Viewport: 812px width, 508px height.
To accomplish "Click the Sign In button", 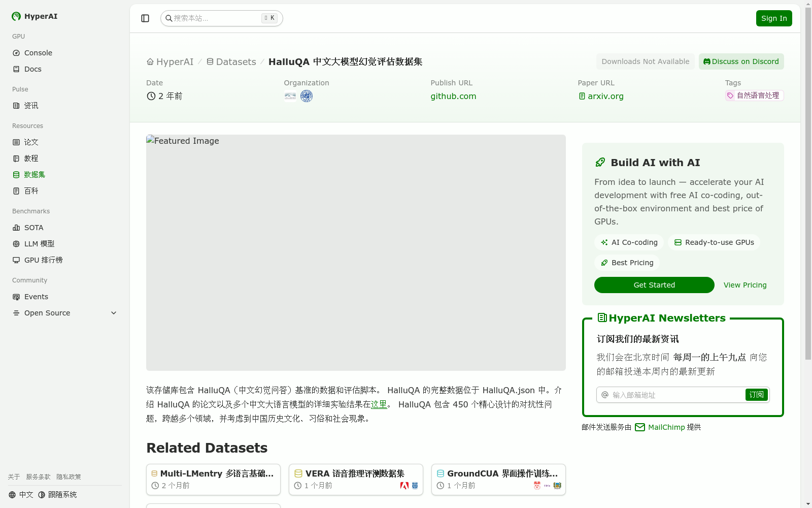I will tap(773, 18).
